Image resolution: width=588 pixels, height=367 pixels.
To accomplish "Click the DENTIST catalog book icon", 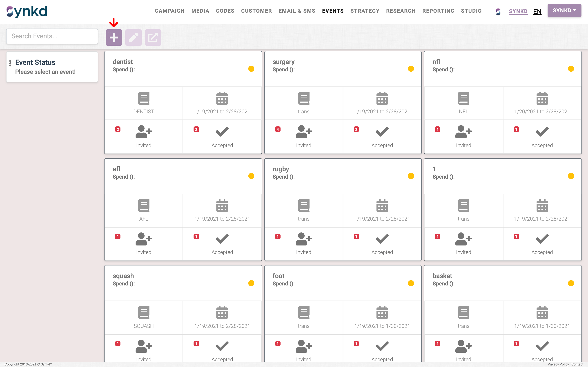I will click(x=143, y=98).
